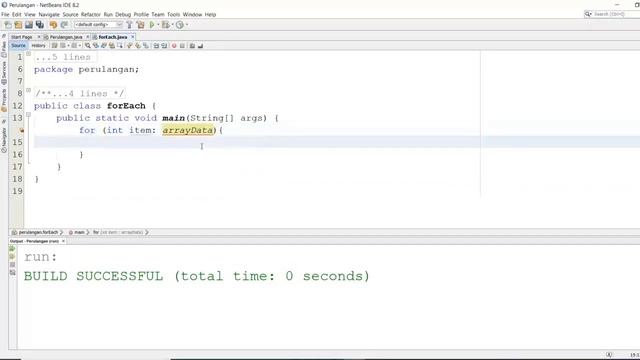Open the Projects side panel
This screenshot has height=360, width=640.
click(4, 100)
